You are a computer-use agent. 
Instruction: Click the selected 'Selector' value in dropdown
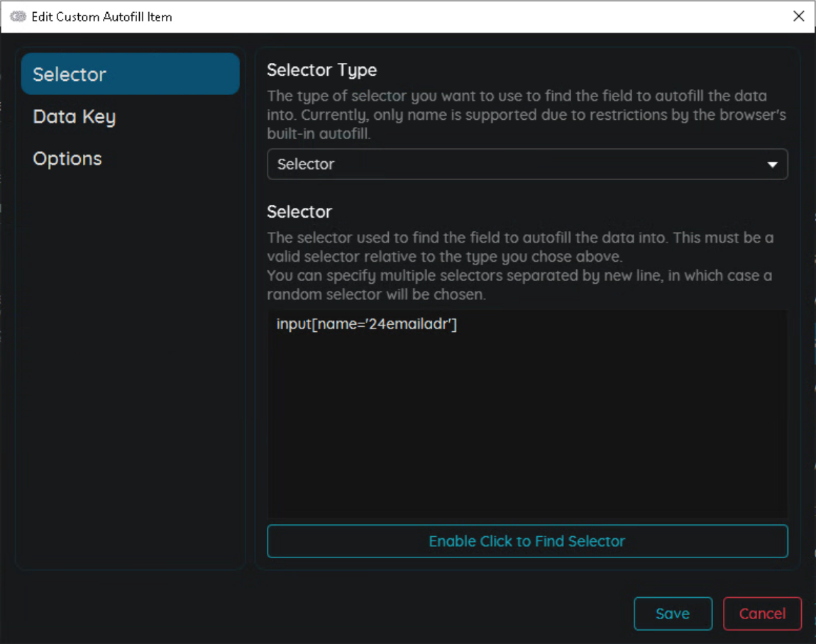[x=306, y=164]
